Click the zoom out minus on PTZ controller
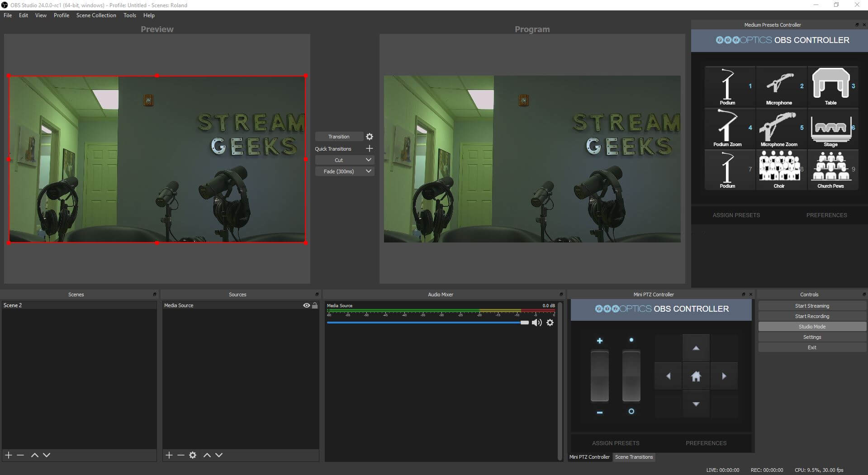This screenshot has width=868, height=475. (x=600, y=413)
